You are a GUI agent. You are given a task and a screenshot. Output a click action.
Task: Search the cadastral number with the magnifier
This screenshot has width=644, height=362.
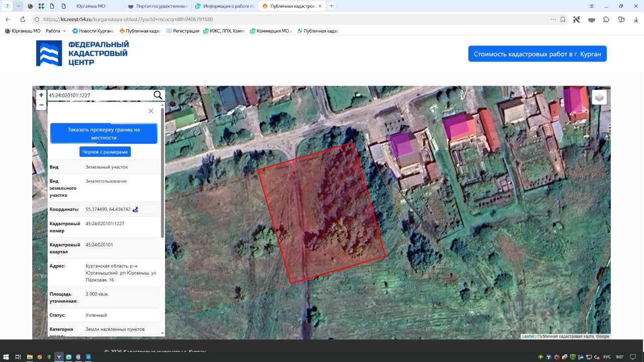tap(157, 95)
